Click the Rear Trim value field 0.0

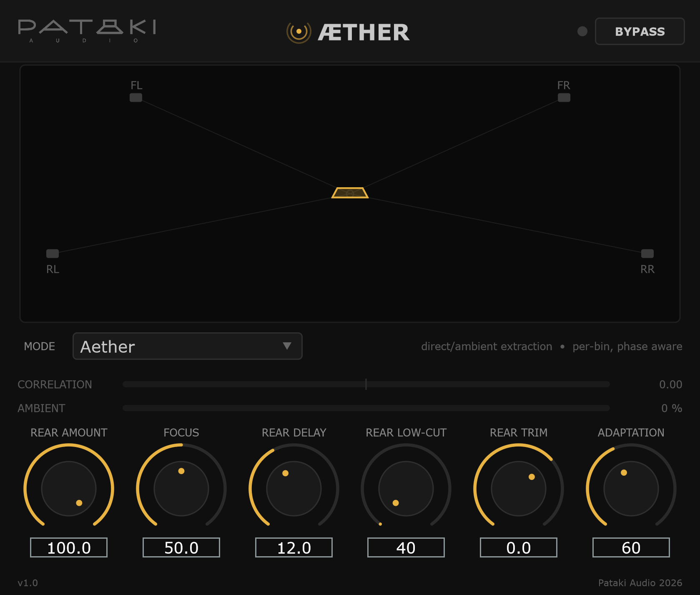[519, 547]
